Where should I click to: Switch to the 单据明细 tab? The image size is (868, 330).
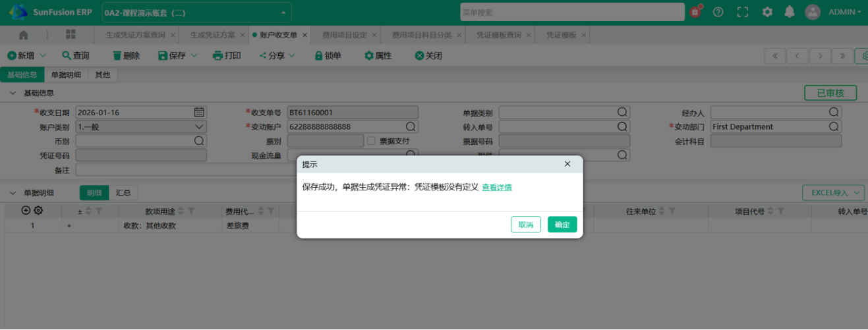[x=66, y=75]
